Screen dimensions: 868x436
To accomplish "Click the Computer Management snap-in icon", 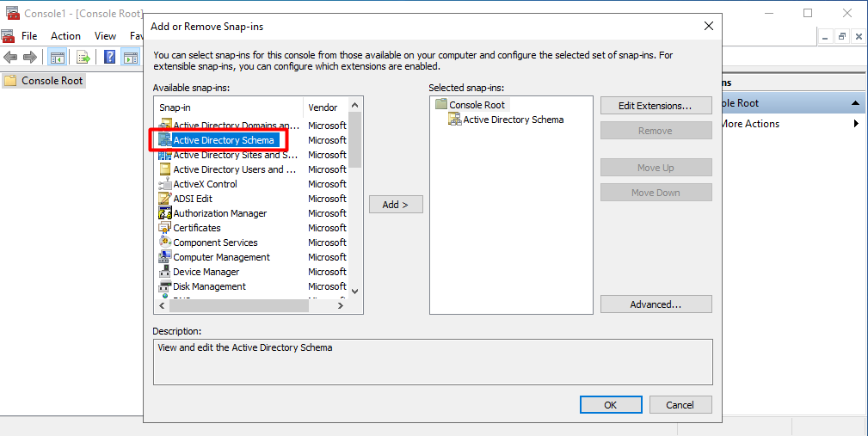I will coord(165,257).
